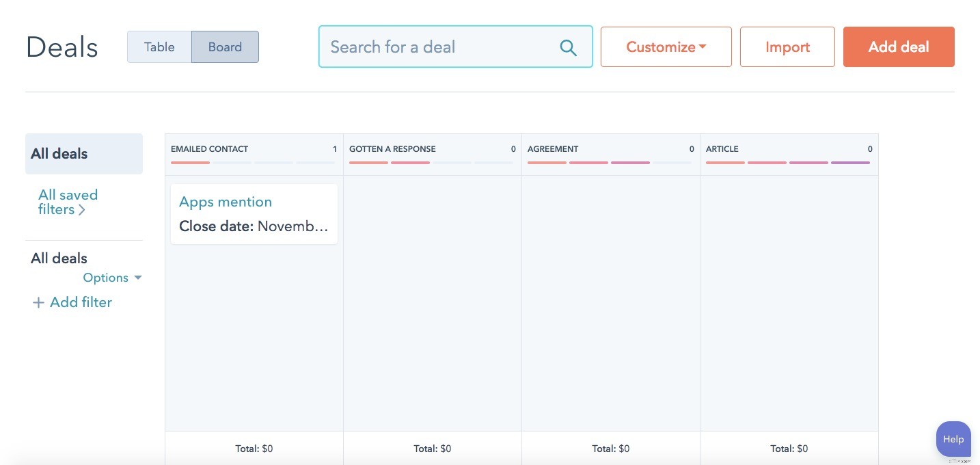Open the Apps mention deal

pos(226,201)
